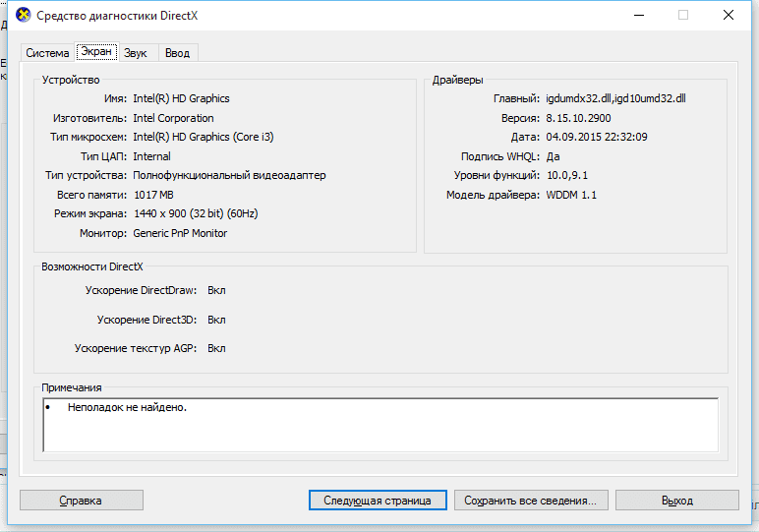Click the DirectDraw acceleration 'Вкл' value

[x=216, y=290]
